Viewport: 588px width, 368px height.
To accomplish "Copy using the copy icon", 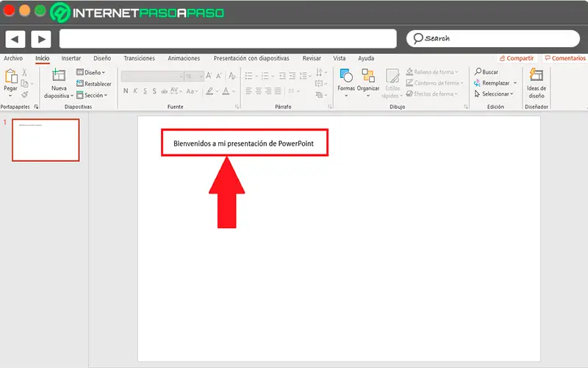I will 25,83.
